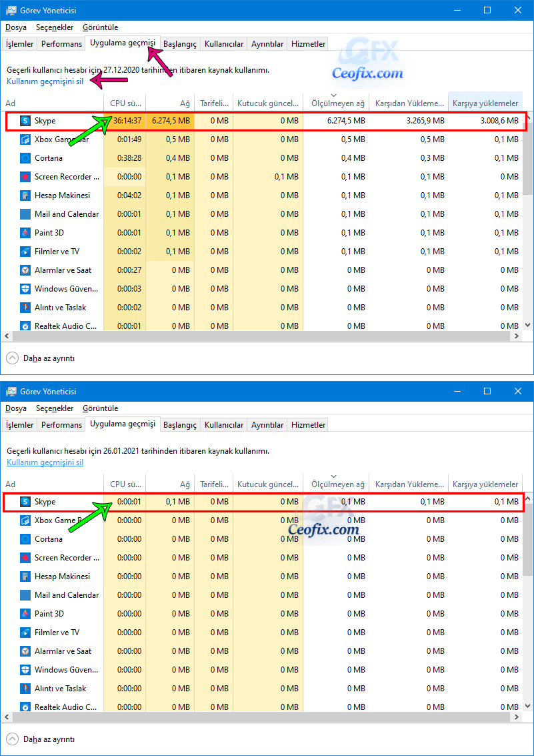Click Alarmlar ve Saat CPU time 0:00:27
534x756 pixels.
click(129, 270)
